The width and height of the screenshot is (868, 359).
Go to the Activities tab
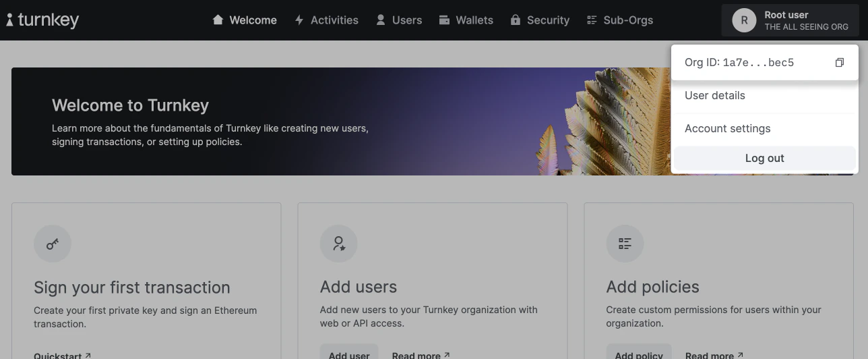pos(326,20)
